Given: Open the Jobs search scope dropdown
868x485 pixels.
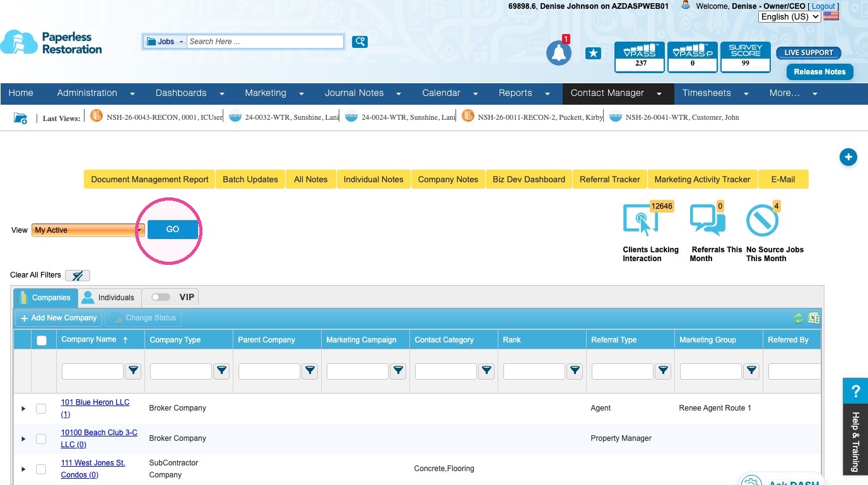Looking at the screenshot, I should click(x=165, y=42).
